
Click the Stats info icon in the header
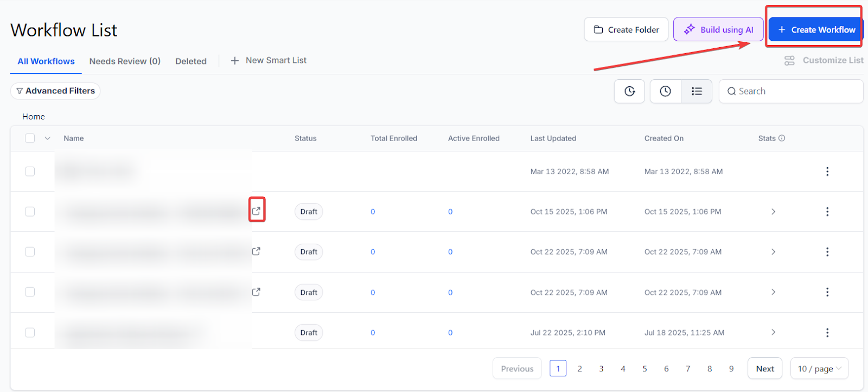click(782, 138)
